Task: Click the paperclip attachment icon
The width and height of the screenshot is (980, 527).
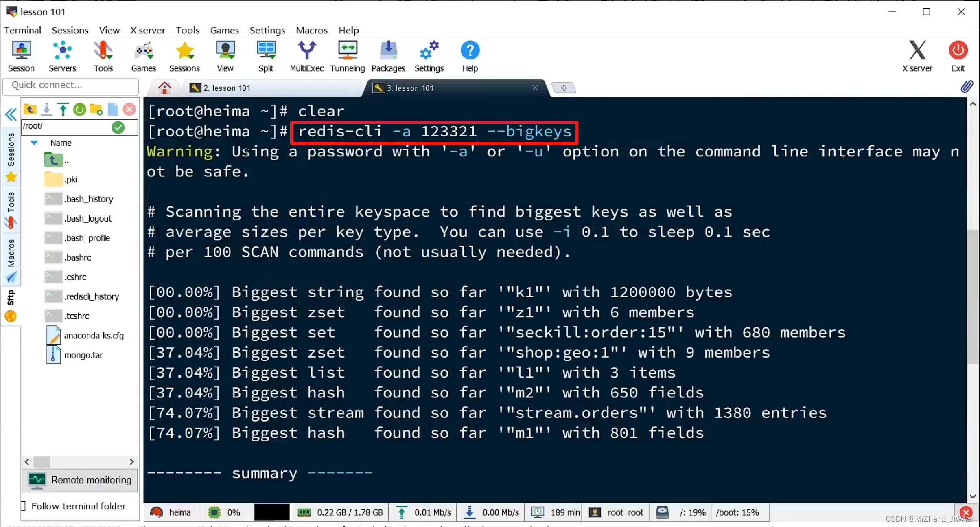Action: point(967,87)
